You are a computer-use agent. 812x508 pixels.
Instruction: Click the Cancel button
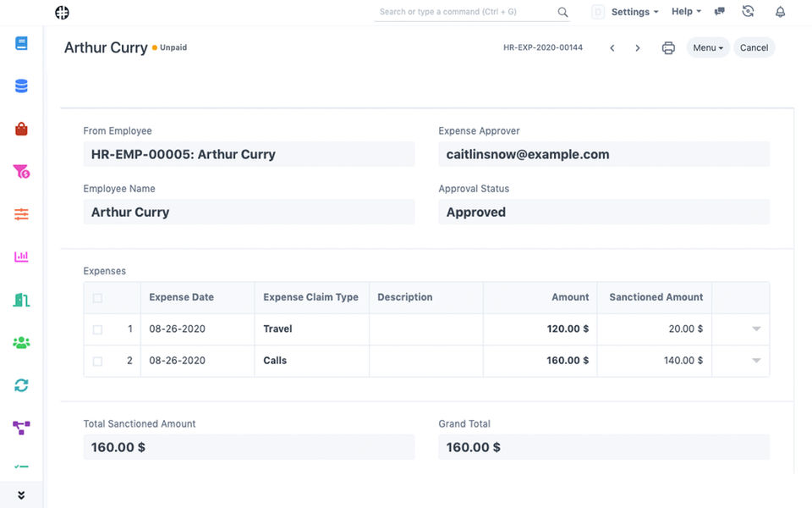tap(754, 48)
